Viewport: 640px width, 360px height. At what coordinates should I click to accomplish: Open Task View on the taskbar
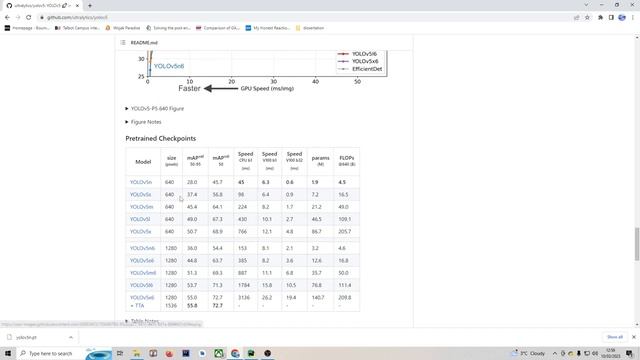[120, 353]
